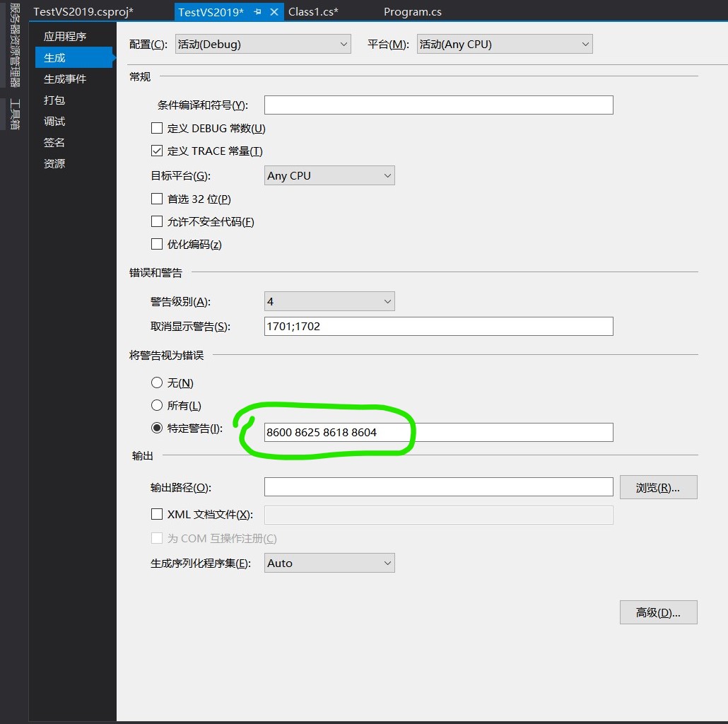The height and width of the screenshot is (724, 728).
Task: Open the 调试 settings page
Action: (x=54, y=121)
